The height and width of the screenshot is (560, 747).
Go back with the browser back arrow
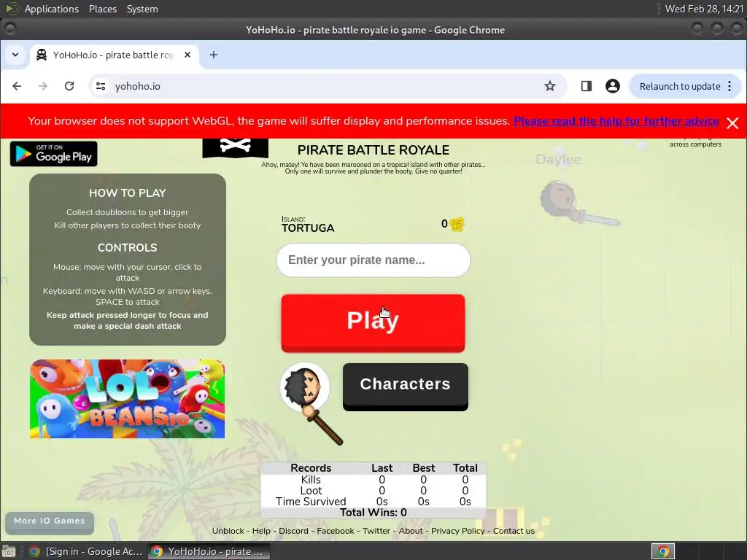coord(18,86)
